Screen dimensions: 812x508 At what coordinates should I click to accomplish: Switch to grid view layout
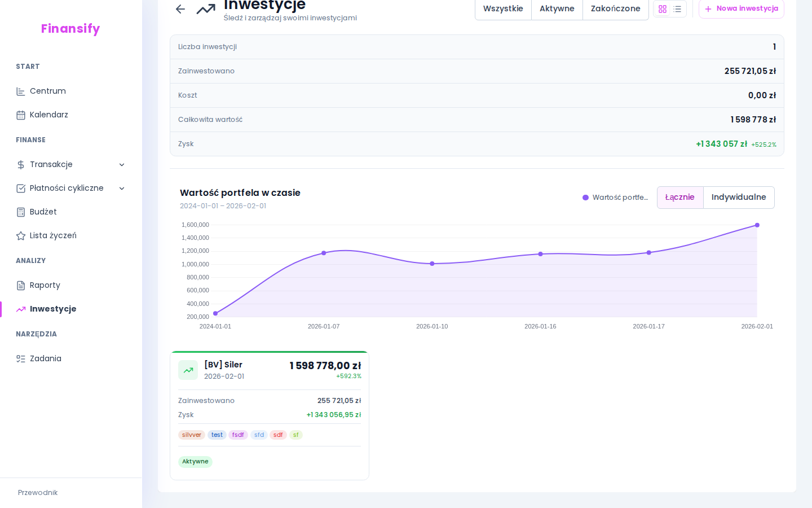pos(663,9)
